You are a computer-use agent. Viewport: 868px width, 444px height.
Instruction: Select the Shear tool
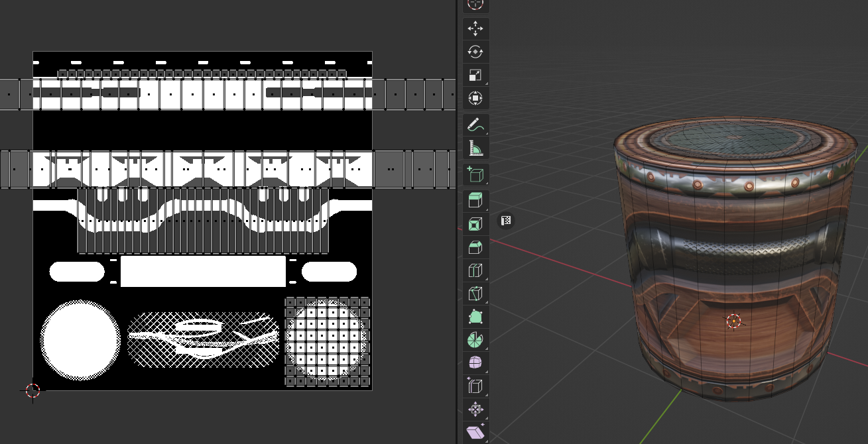475,433
